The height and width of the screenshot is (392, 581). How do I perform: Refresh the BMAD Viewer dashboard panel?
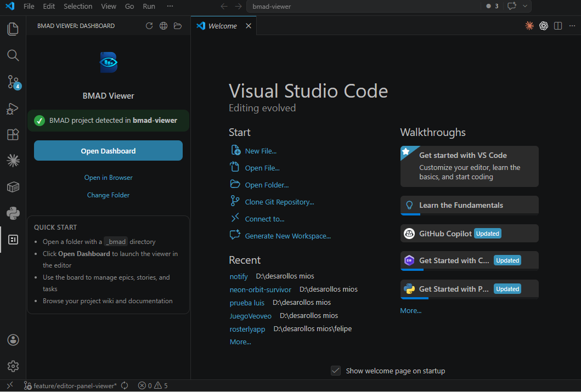149,25
